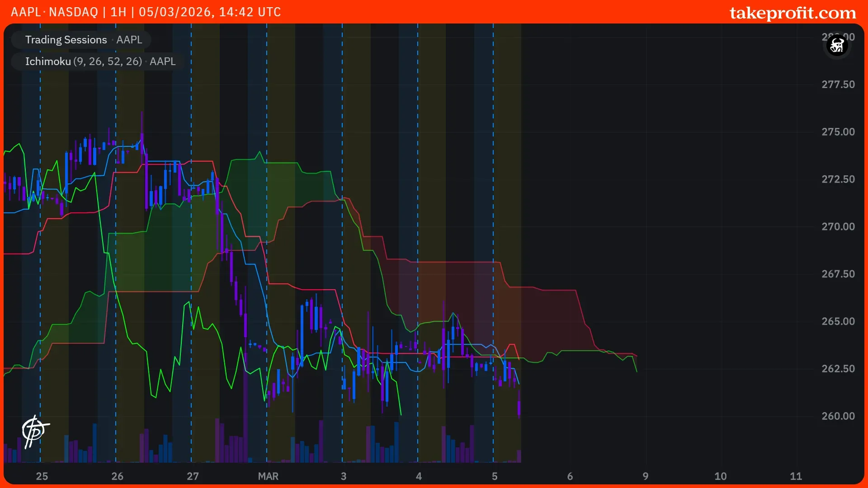Click the 260.00 price axis label
The width and height of the screenshot is (868, 488).
[838, 416]
